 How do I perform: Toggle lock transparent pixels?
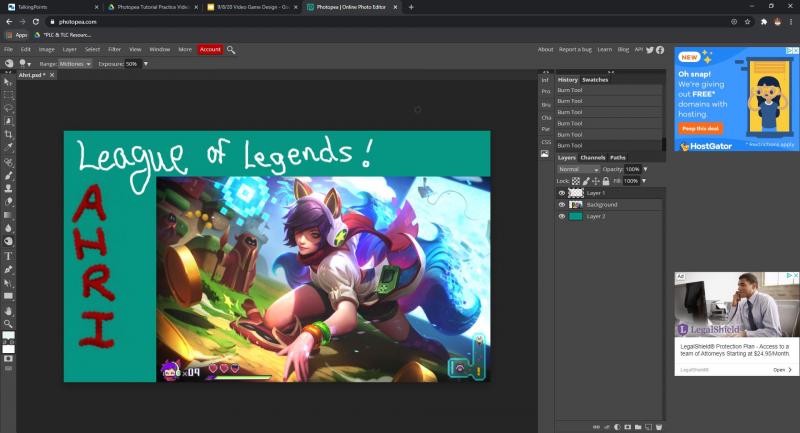[x=576, y=181]
